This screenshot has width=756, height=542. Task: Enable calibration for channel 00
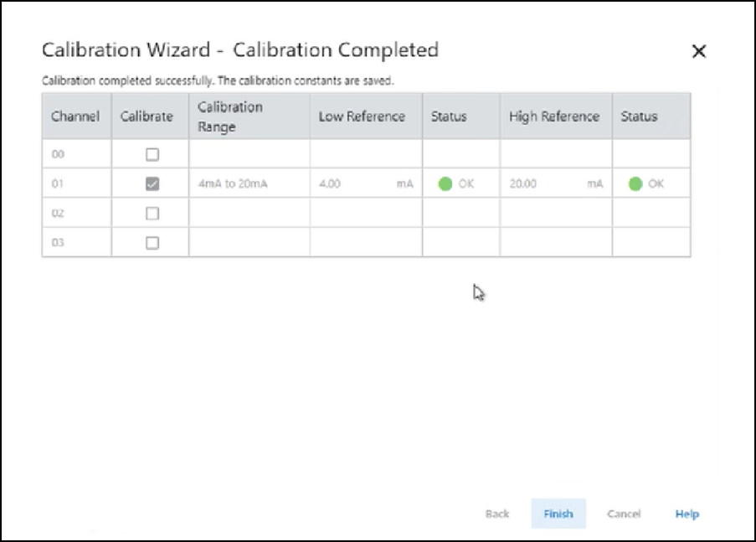[x=152, y=155]
